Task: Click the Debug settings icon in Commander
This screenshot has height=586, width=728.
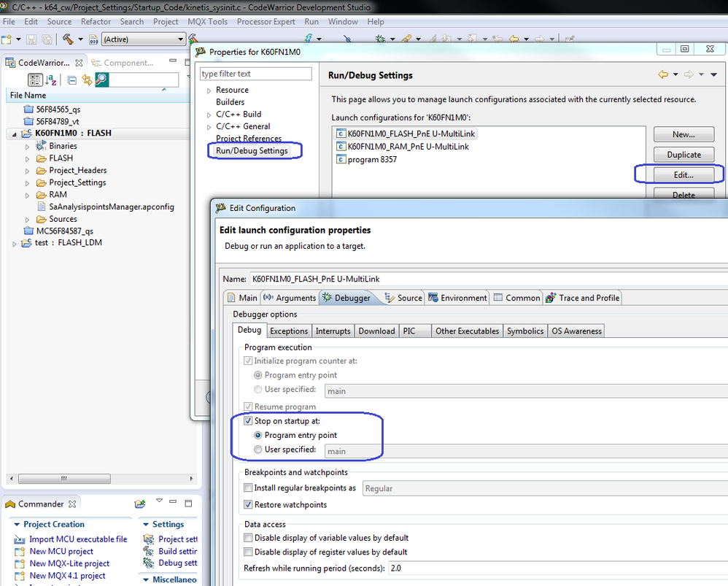Action: pyautogui.click(x=149, y=563)
